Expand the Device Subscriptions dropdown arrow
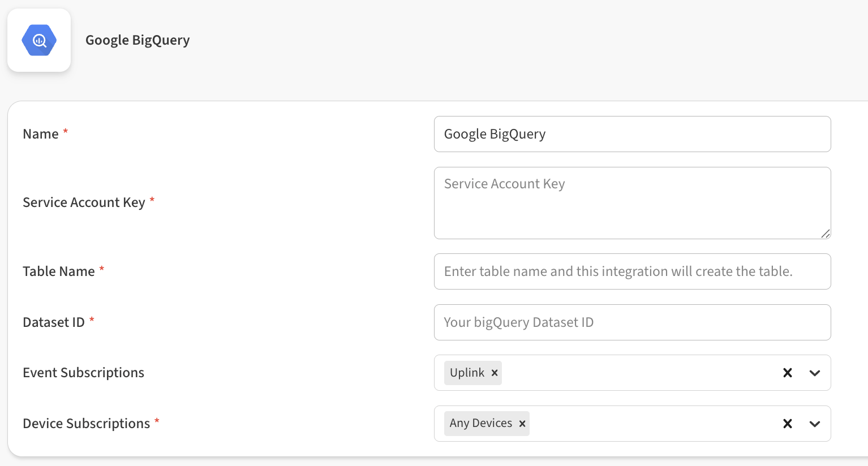The image size is (868, 466). click(815, 424)
